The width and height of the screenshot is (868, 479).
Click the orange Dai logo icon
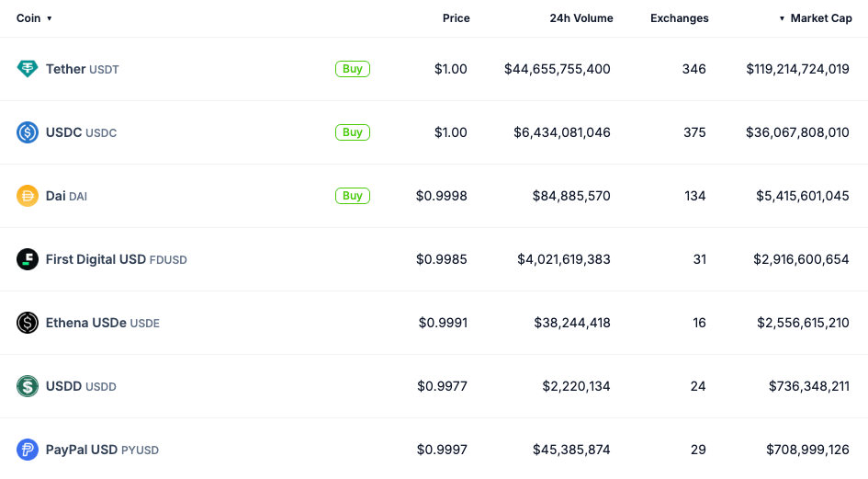click(x=28, y=196)
